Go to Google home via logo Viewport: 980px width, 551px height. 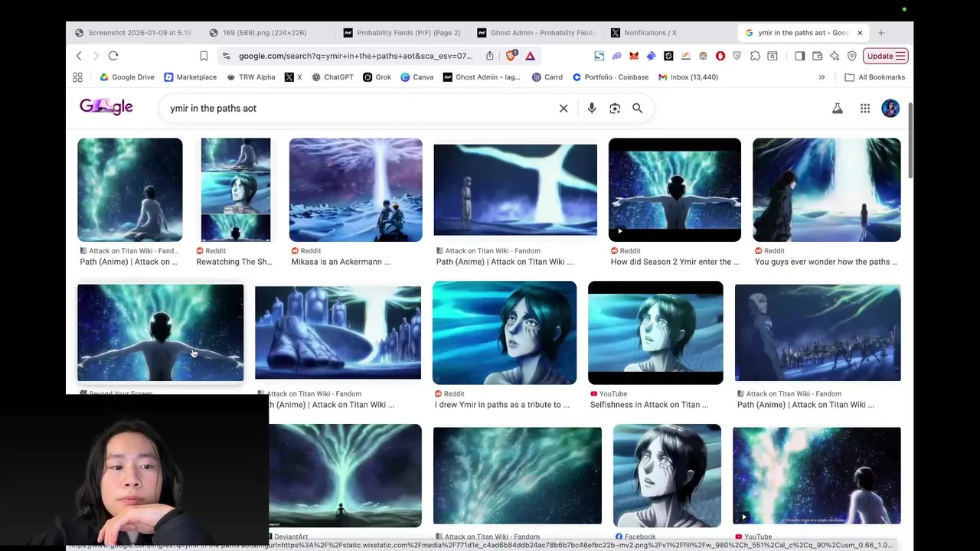pyautogui.click(x=106, y=107)
